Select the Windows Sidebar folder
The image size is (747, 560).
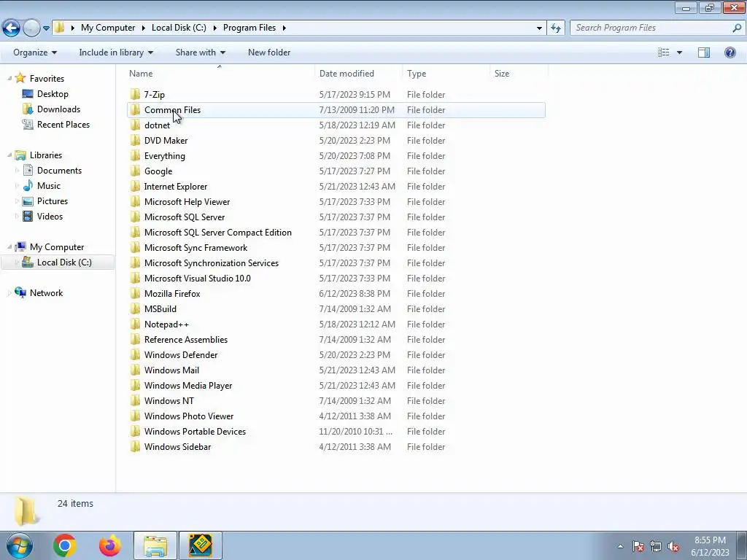tap(336, 447)
